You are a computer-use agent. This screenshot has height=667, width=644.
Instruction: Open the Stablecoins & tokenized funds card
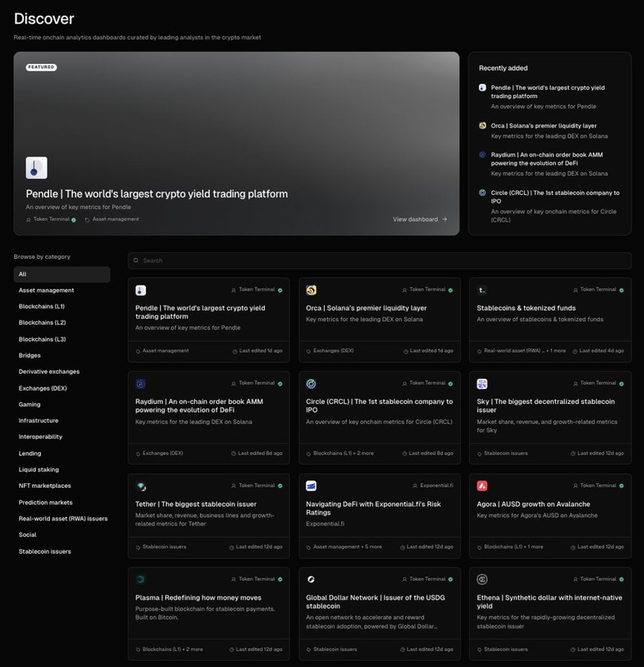tap(526, 308)
